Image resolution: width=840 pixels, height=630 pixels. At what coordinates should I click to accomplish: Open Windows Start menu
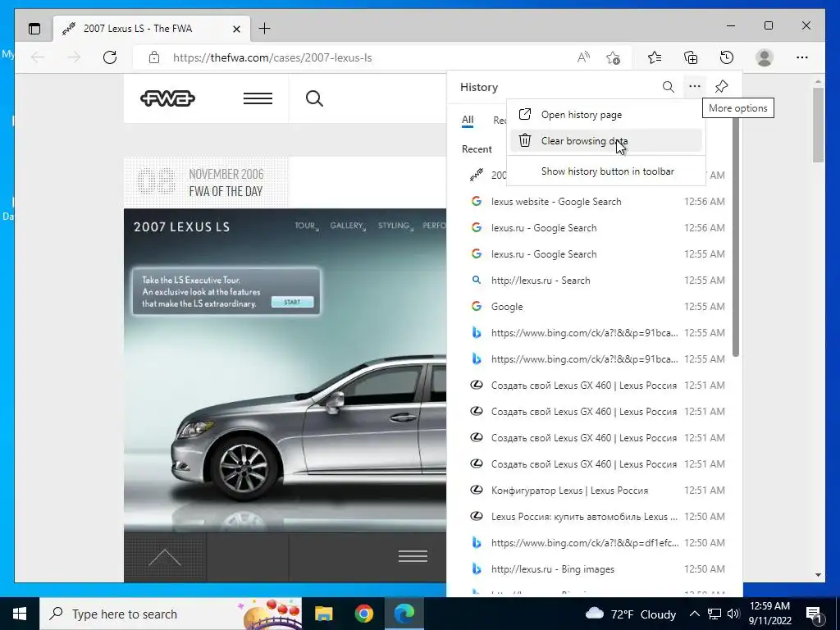point(20,614)
